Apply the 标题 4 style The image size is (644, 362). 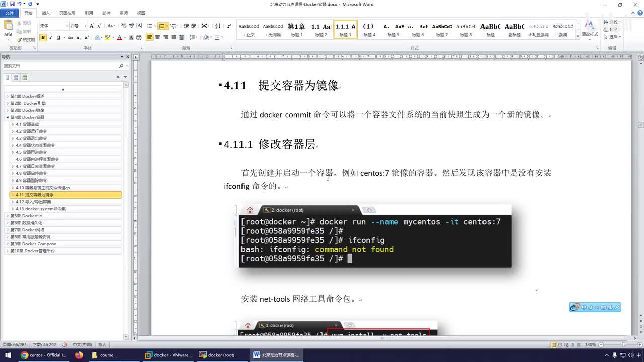369,30
